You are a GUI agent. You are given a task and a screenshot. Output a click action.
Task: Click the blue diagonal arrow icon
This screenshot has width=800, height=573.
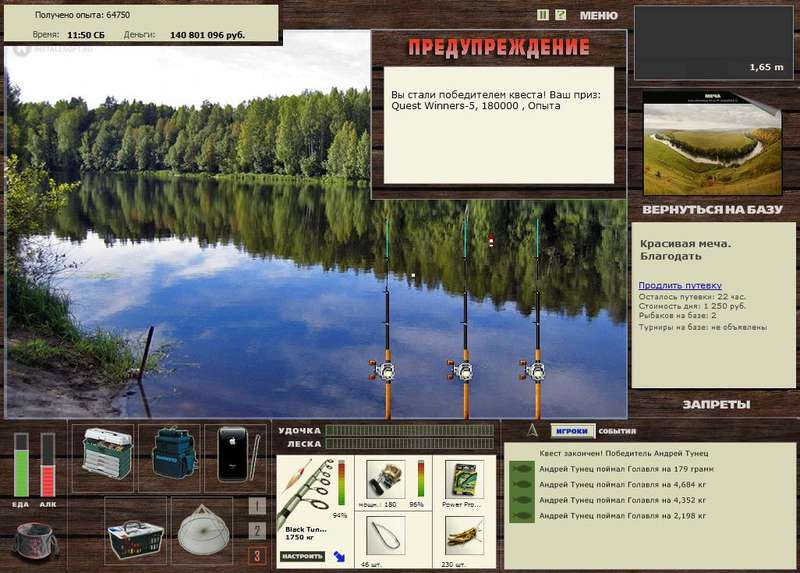(x=339, y=556)
